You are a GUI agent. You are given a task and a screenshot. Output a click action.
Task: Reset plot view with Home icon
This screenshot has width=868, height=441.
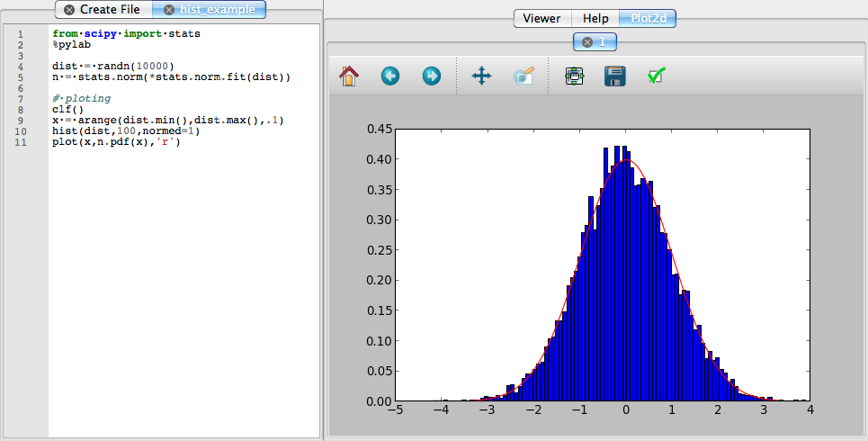(349, 76)
